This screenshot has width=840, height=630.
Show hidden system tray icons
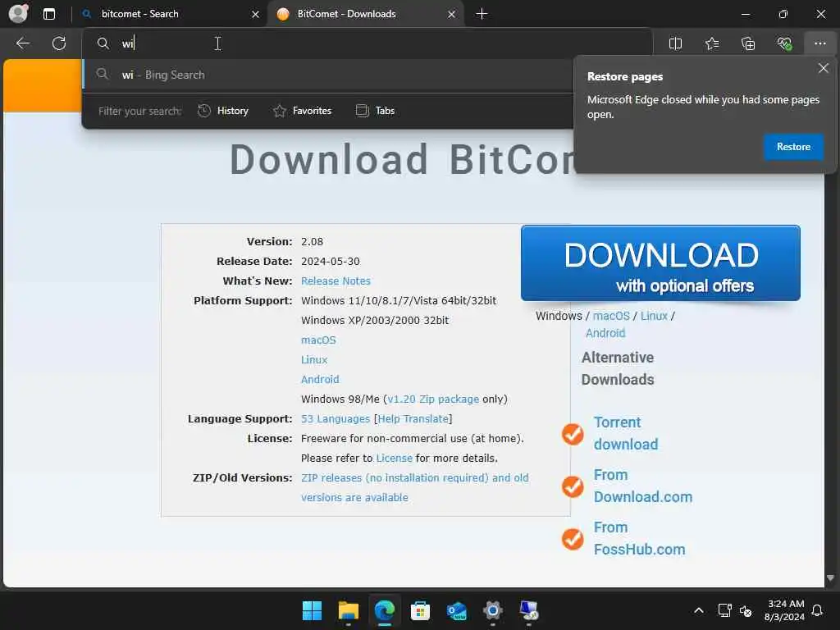699,610
